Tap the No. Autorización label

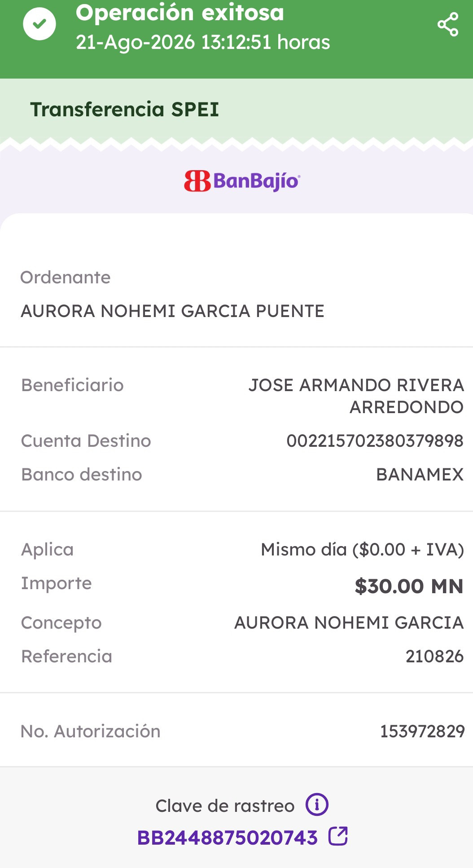[x=91, y=731]
